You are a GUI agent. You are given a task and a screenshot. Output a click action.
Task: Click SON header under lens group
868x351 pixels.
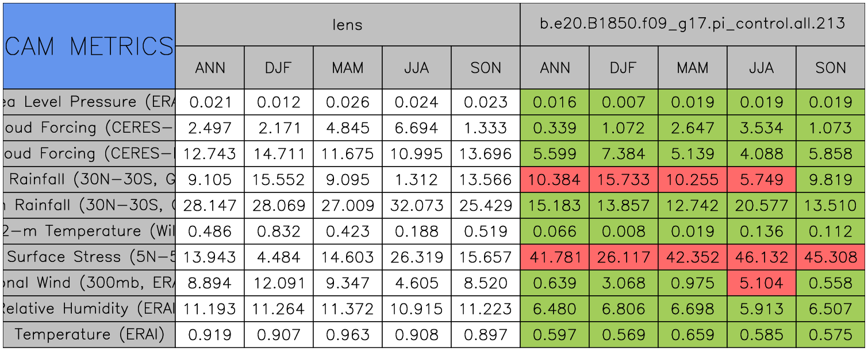pyautogui.click(x=485, y=68)
